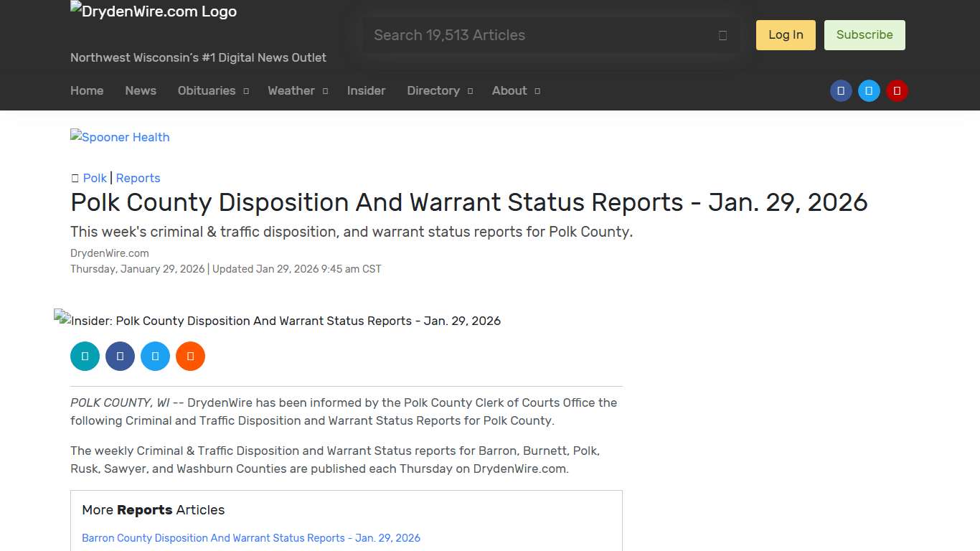Image resolution: width=980 pixels, height=551 pixels.
Task: Click the green Subscribe button
Action: pos(864,34)
